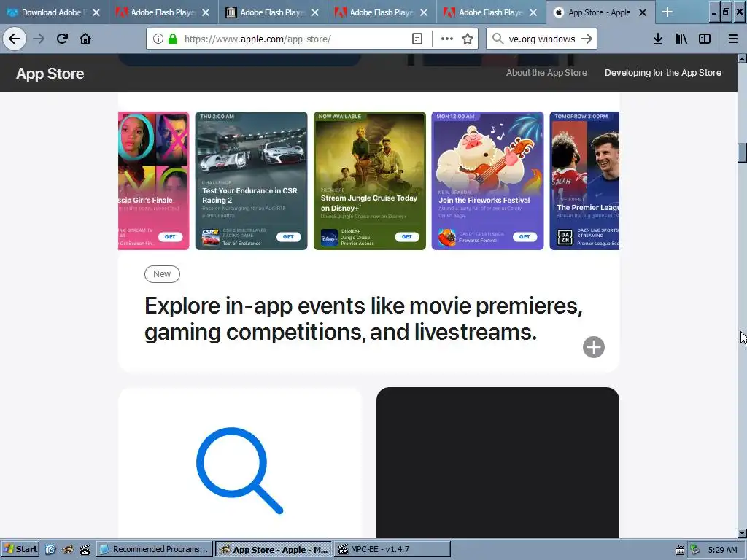This screenshot has width=747, height=560.
Task: Open the Windows Start menu
Action: pos(20,549)
